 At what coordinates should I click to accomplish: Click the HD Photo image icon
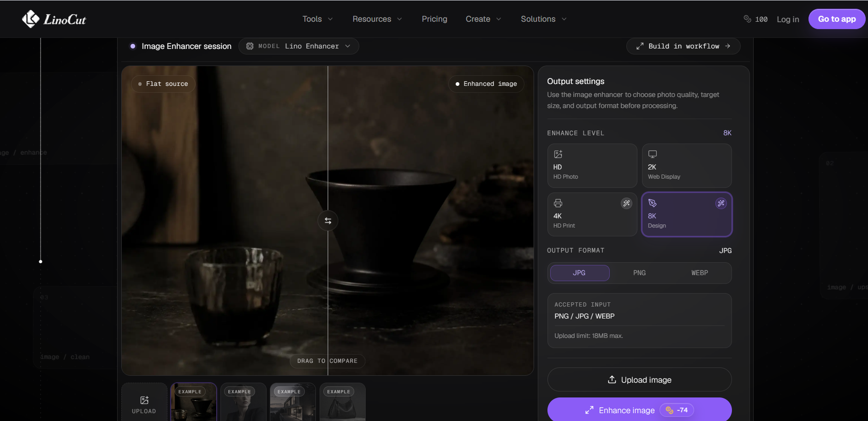(558, 154)
